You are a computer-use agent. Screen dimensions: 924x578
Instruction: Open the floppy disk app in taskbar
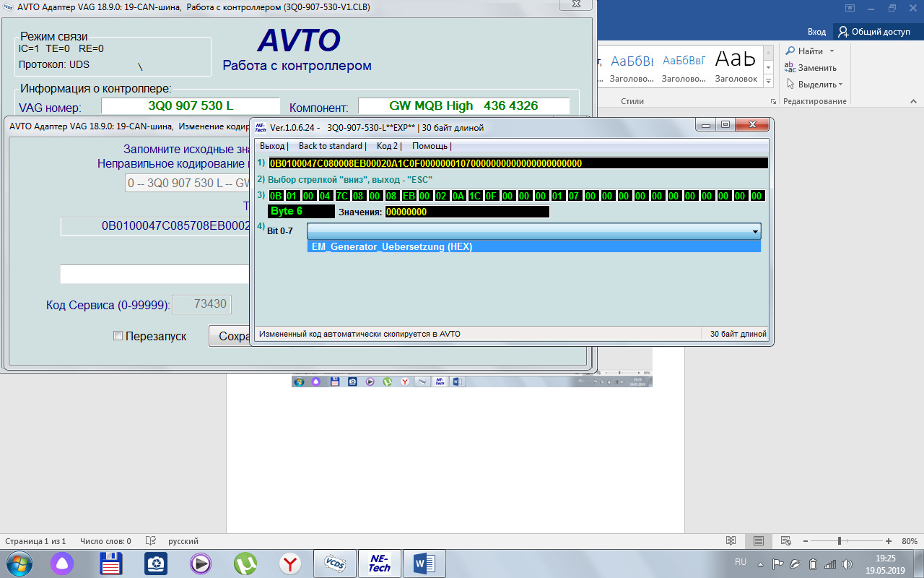click(110, 563)
